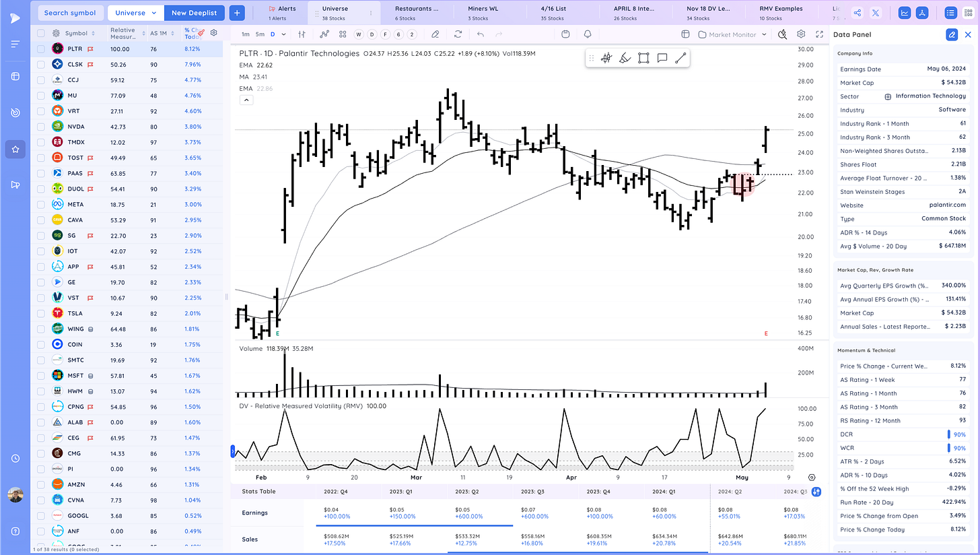Screen dimensions: 980x555
Task: Open the target scan icon in sidebar
Action: (x=15, y=112)
